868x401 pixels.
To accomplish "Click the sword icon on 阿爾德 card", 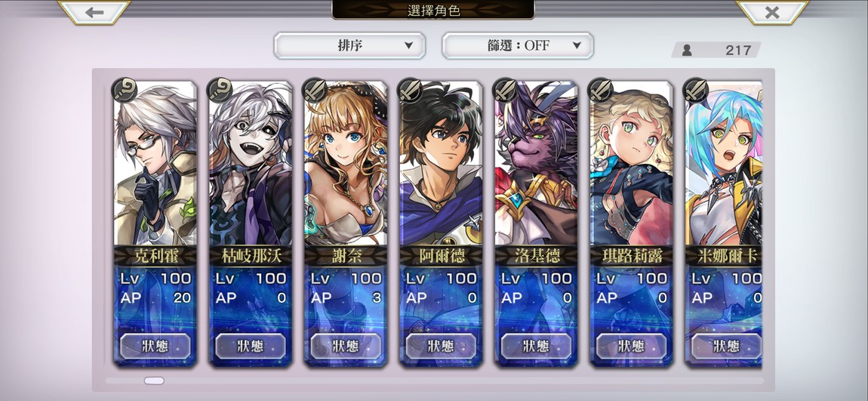I will click(x=411, y=91).
